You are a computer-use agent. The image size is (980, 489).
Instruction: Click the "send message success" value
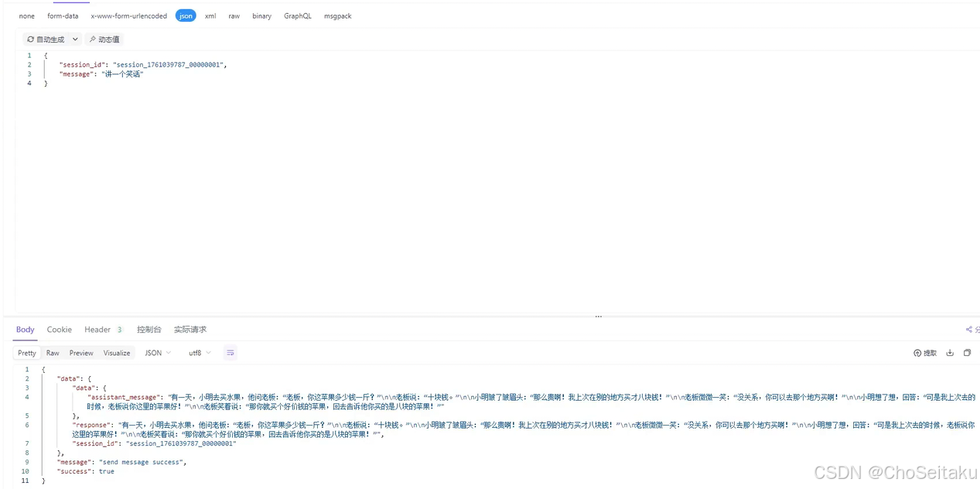(142, 462)
